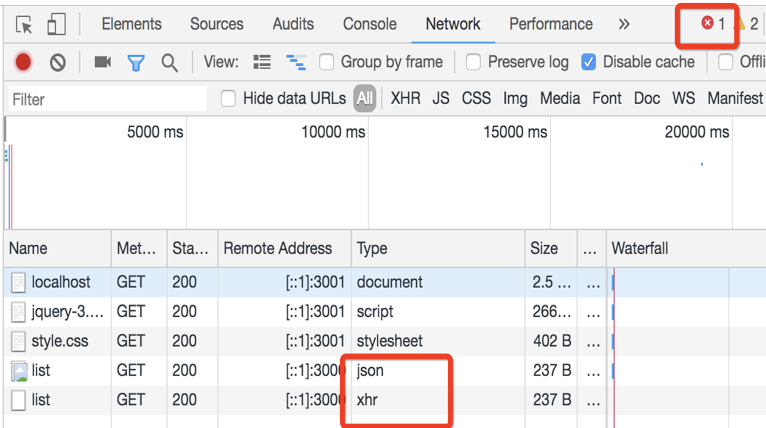Uncheck the Disable cache checkbox
The width and height of the screenshot is (766, 428).
pyautogui.click(x=589, y=62)
